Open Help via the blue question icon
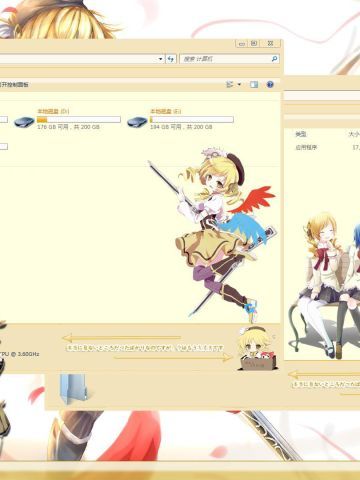This screenshot has height=480, width=360. (x=270, y=85)
